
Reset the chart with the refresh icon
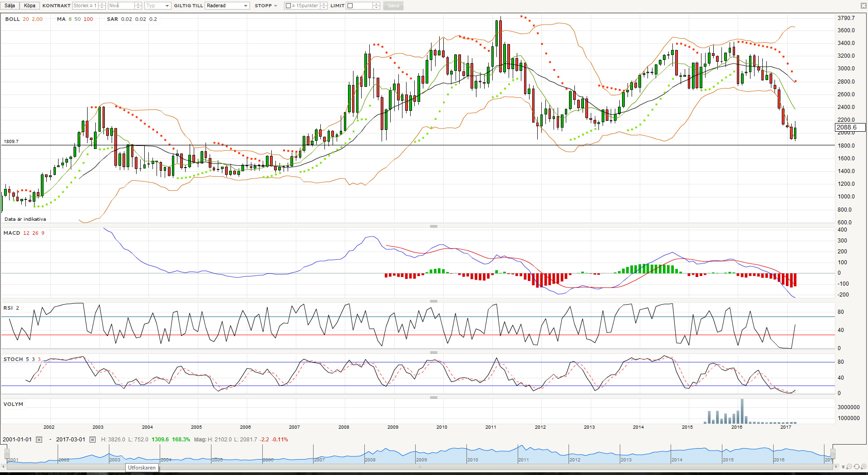click(x=856, y=466)
